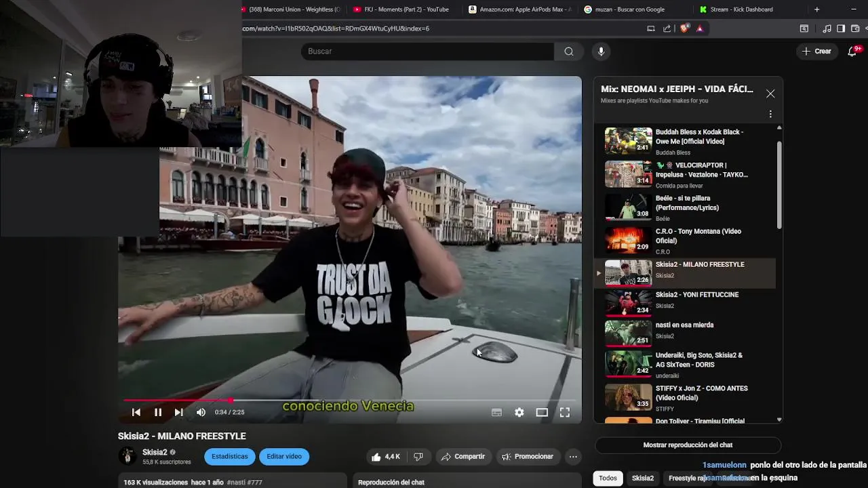The image size is (868, 488).
Task: Like the video with thumbs up
Action: (x=385, y=457)
